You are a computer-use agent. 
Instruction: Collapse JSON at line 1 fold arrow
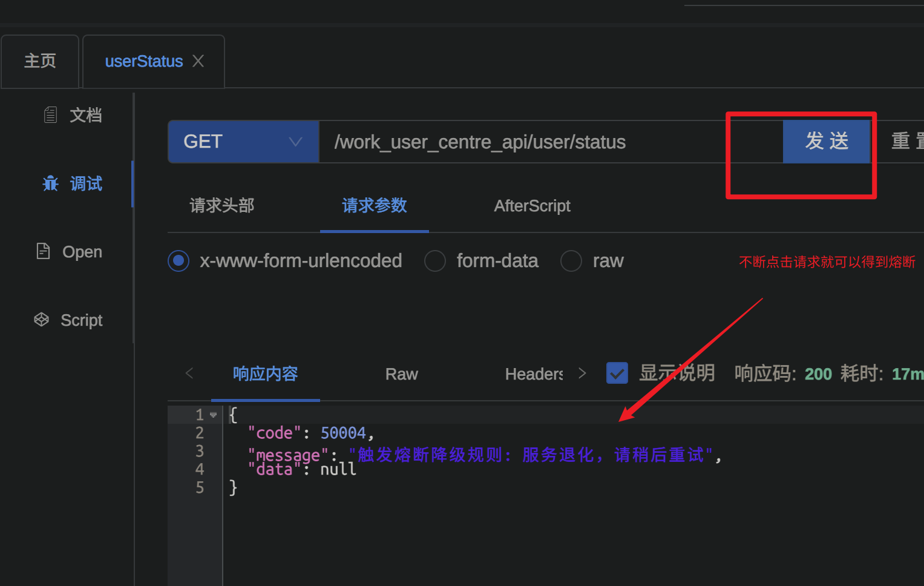[214, 415]
